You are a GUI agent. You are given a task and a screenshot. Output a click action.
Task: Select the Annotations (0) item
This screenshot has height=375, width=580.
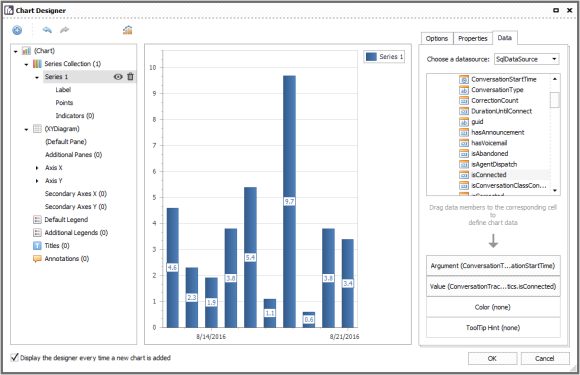(67, 259)
